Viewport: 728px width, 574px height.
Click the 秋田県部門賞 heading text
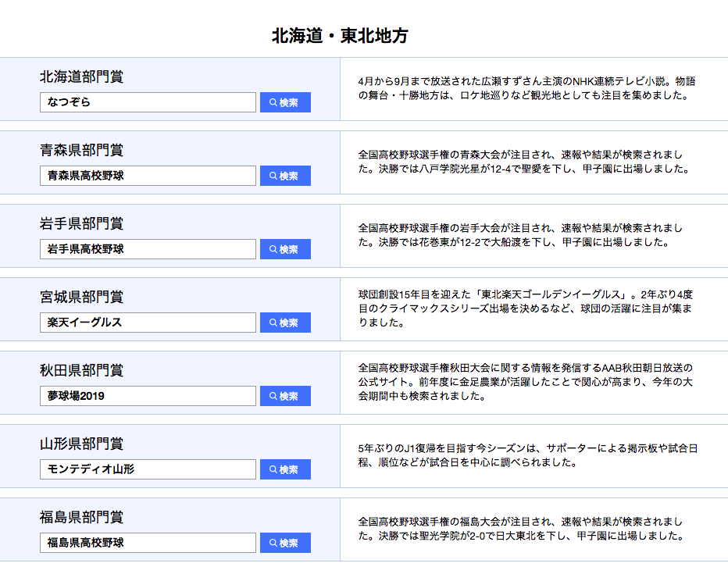click(x=81, y=371)
